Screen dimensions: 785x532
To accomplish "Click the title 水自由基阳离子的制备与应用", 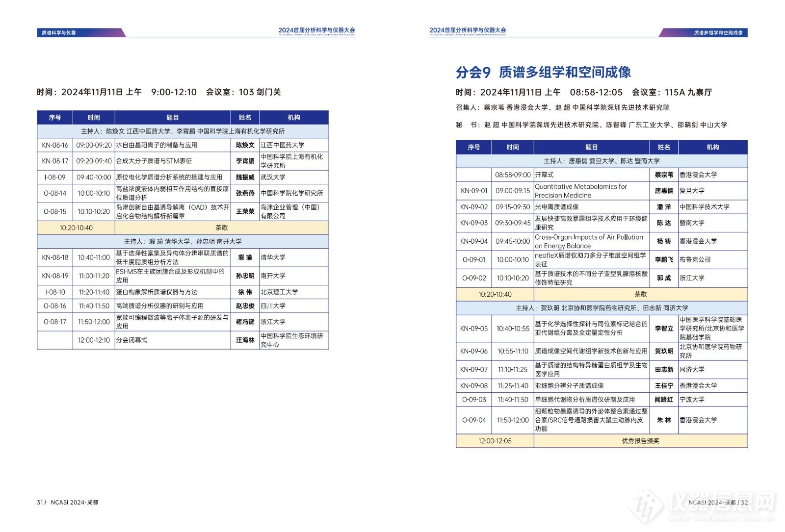I will [157, 145].
